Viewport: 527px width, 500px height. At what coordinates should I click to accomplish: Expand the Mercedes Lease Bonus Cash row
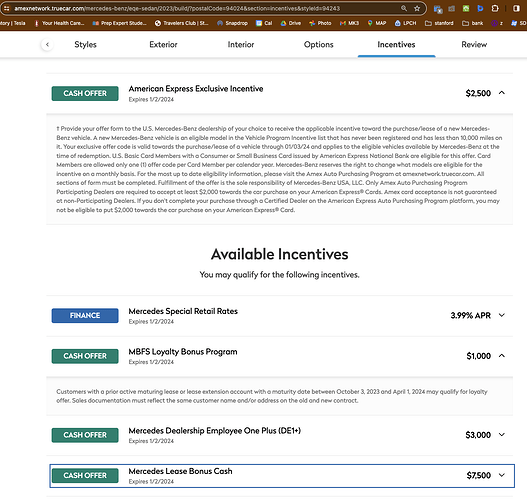[x=502, y=475]
